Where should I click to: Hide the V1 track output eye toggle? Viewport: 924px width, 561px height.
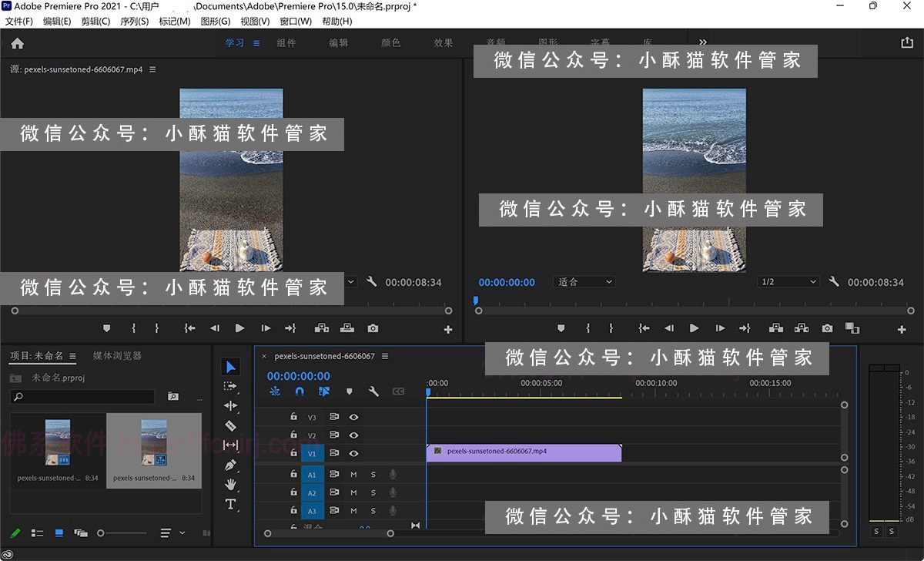click(x=353, y=453)
